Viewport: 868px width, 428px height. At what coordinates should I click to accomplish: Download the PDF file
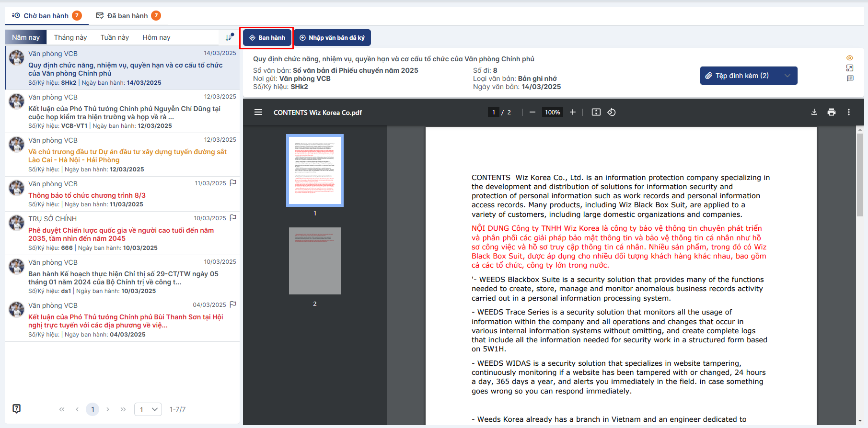[x=814, y=112]
